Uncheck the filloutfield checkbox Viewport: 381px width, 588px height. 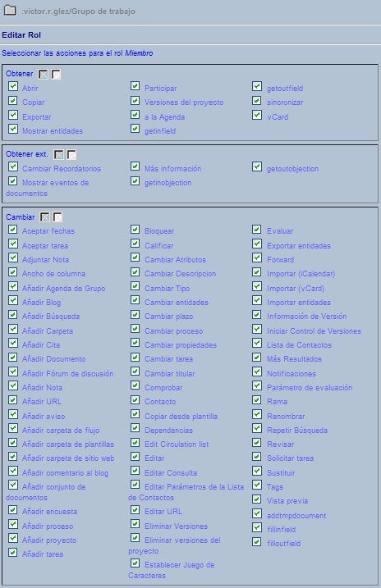(x=257, y=541)
